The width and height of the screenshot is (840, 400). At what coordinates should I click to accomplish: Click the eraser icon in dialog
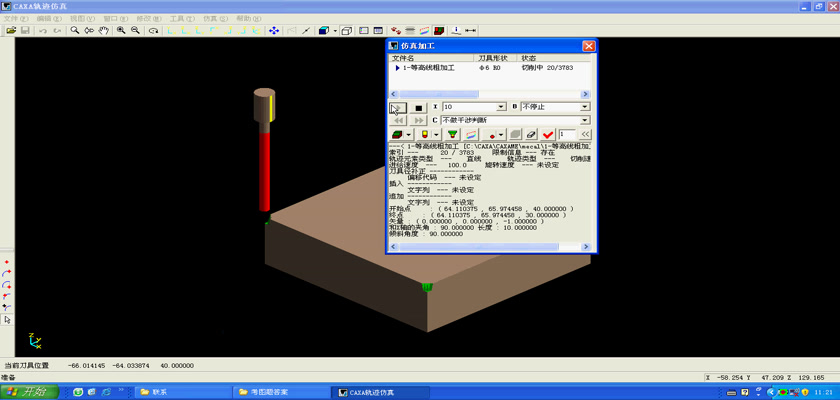531,134
